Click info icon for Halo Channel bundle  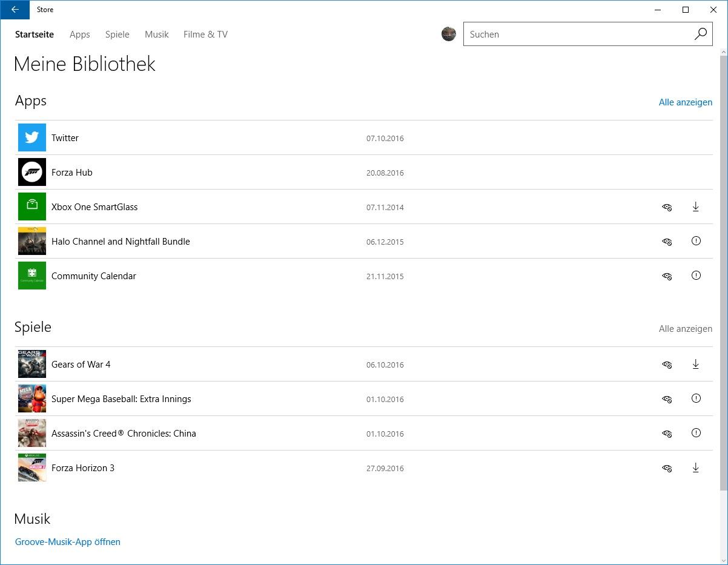pos(695,242)
